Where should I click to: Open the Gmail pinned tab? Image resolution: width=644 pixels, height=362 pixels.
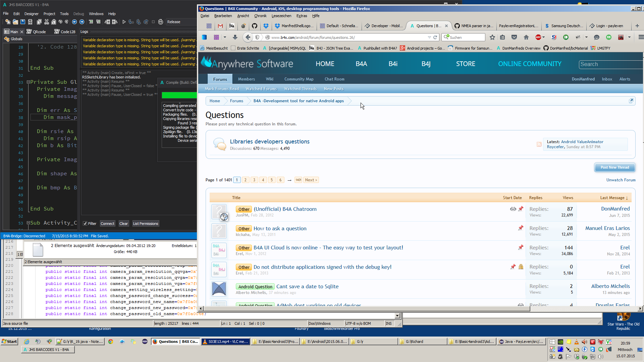[x=220, y=26]
